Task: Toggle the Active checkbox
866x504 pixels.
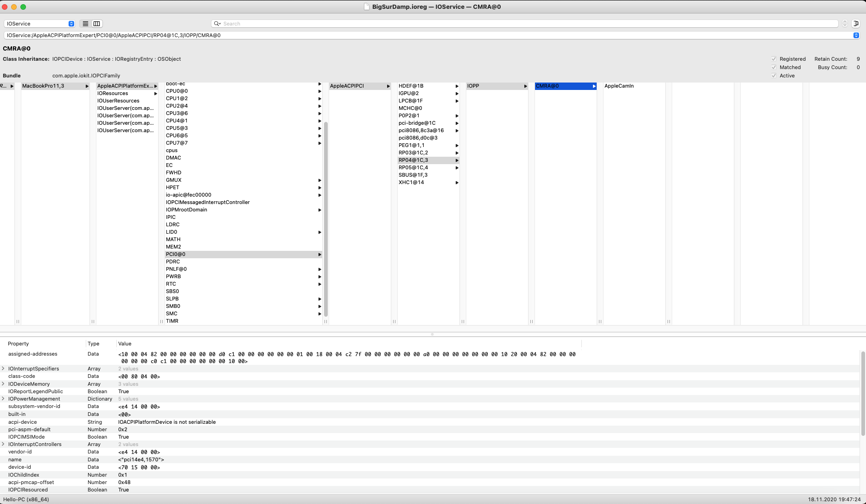Action: point(774,76)
